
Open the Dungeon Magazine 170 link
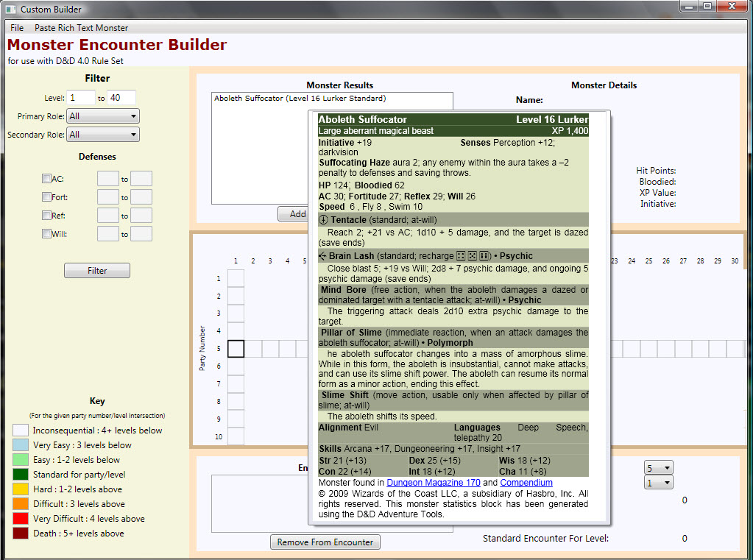point(433,483)
